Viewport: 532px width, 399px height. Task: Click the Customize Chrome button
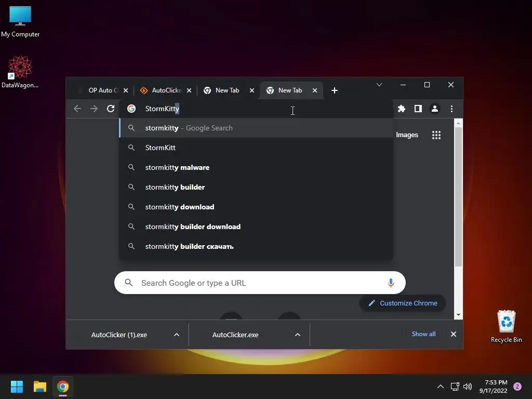point(403,303)
